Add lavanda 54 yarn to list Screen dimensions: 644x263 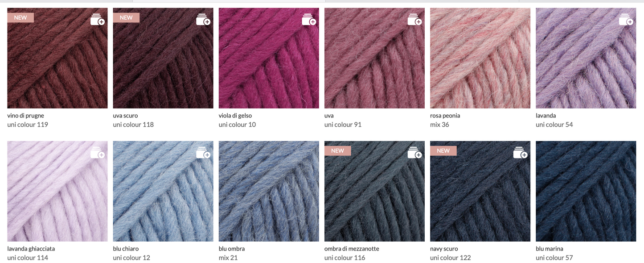(626, 20)
